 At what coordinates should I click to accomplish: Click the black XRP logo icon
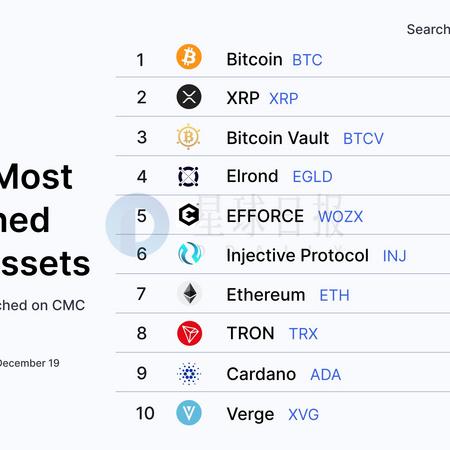pyautogui.click(x=189, y=97)
